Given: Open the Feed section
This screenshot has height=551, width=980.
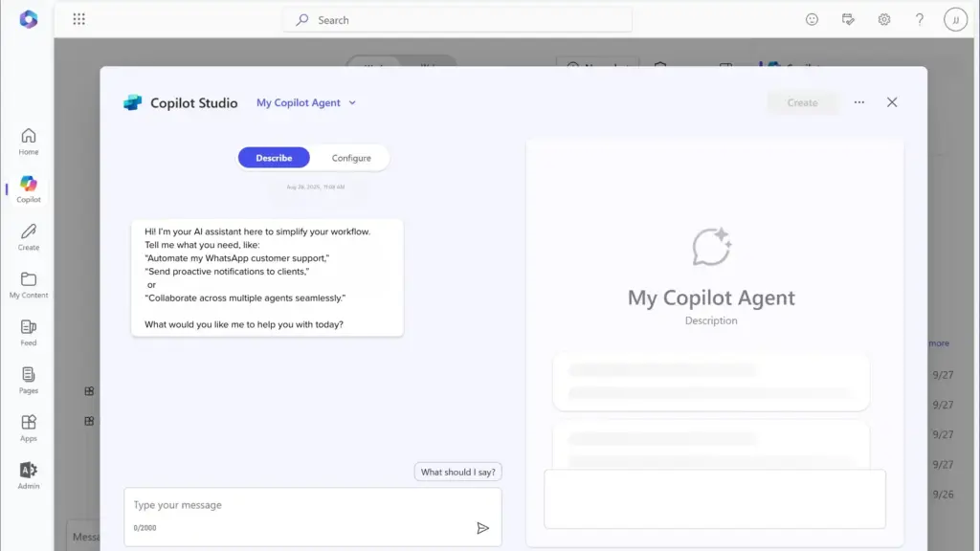Looking at the screenshot, I should (29, 332).
